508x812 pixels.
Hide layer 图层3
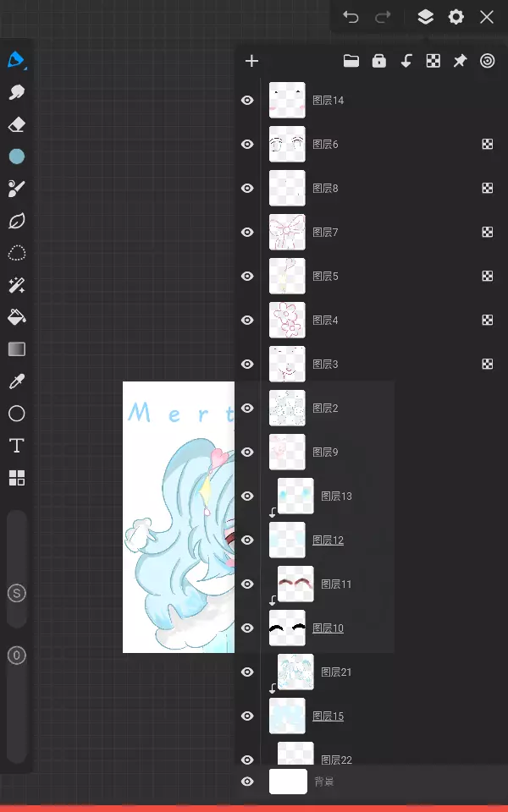pyautogui.click(x=247, y=364)
